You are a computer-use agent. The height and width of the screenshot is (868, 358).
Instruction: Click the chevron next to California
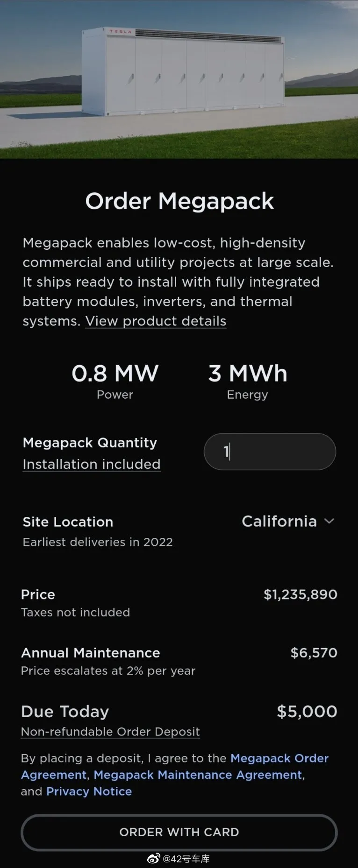329,521
